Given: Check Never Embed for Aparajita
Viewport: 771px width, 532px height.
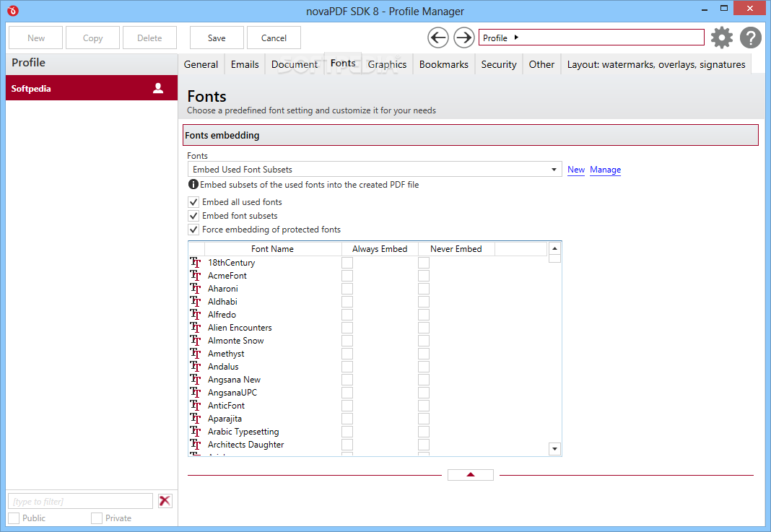Looking at the screenshot, I should (x=423, y=419).
